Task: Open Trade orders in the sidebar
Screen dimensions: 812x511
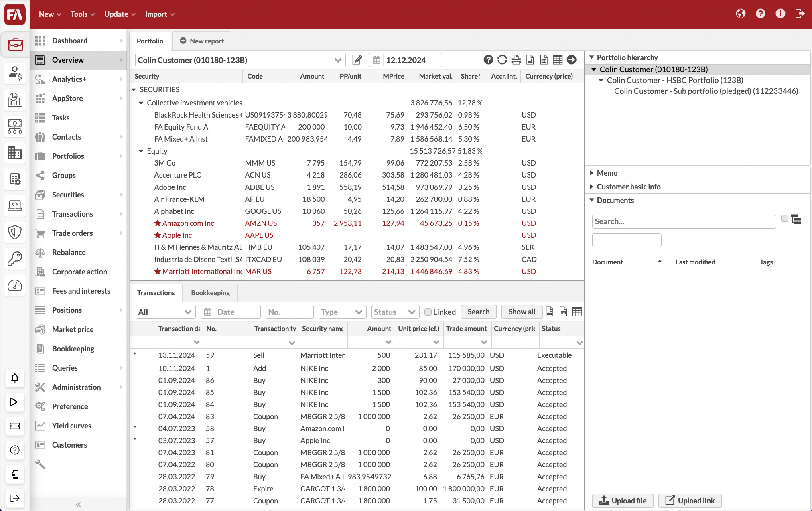Action: point(79,233)
